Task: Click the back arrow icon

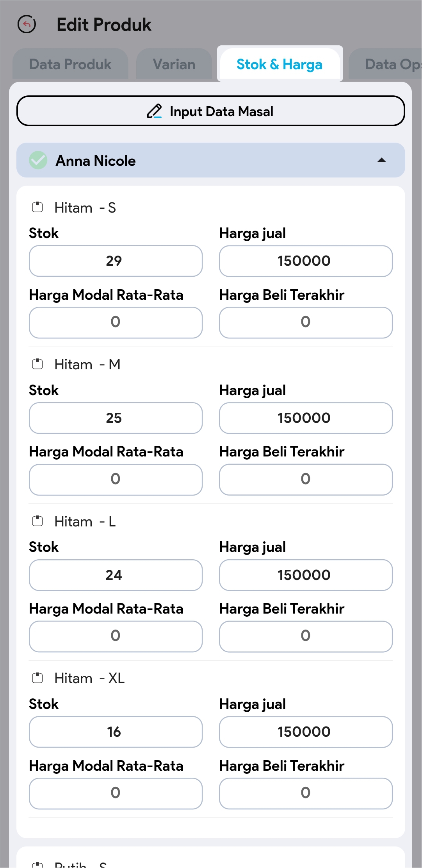Action: tap(27, 24)
